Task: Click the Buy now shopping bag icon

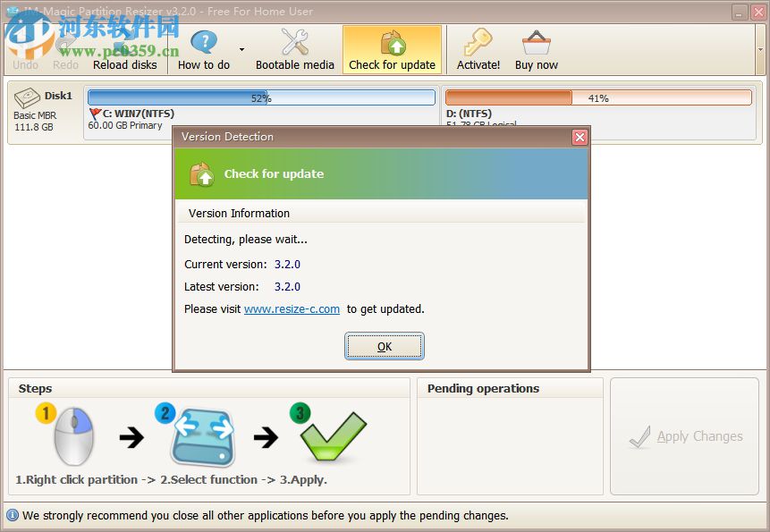Action: (x=535, y=40)
